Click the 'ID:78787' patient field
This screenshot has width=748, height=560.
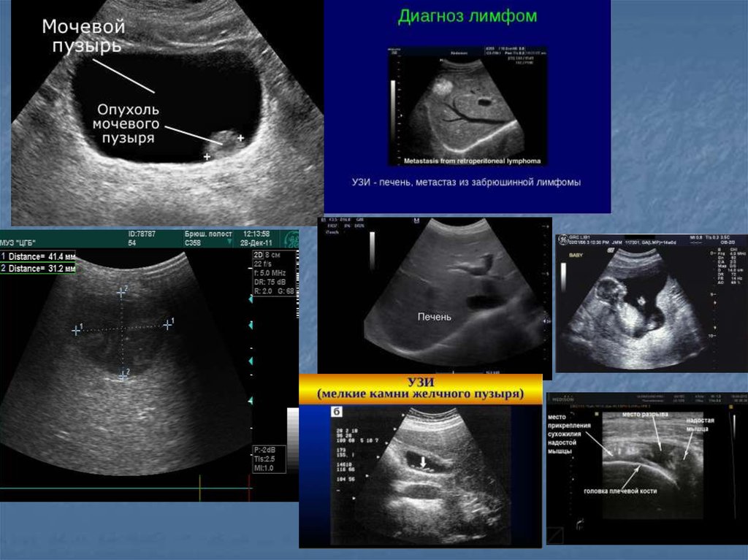142,234
